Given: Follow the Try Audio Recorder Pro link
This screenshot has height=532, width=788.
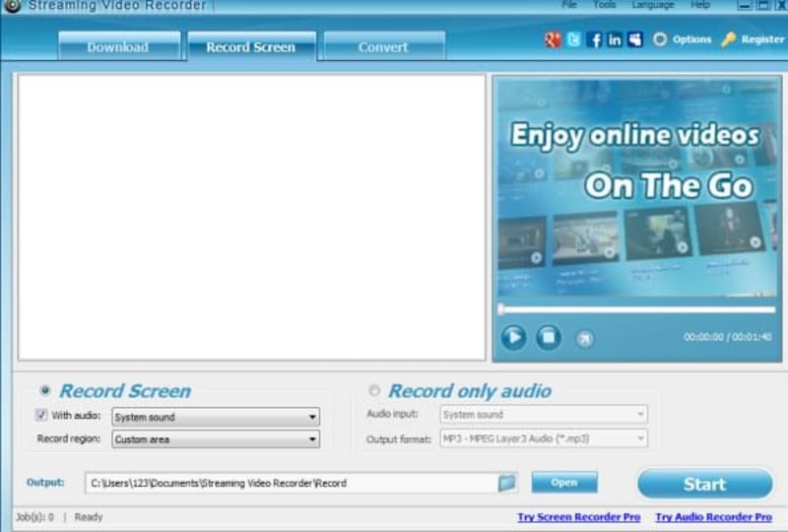Looking at the screenshot, I should [713, 517].
